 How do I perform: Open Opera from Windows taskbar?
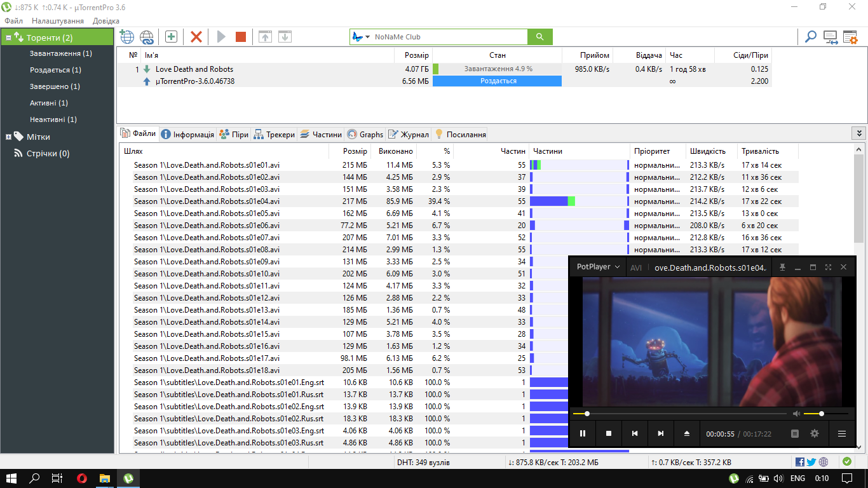pyautogui.click(x=82, y=478)
